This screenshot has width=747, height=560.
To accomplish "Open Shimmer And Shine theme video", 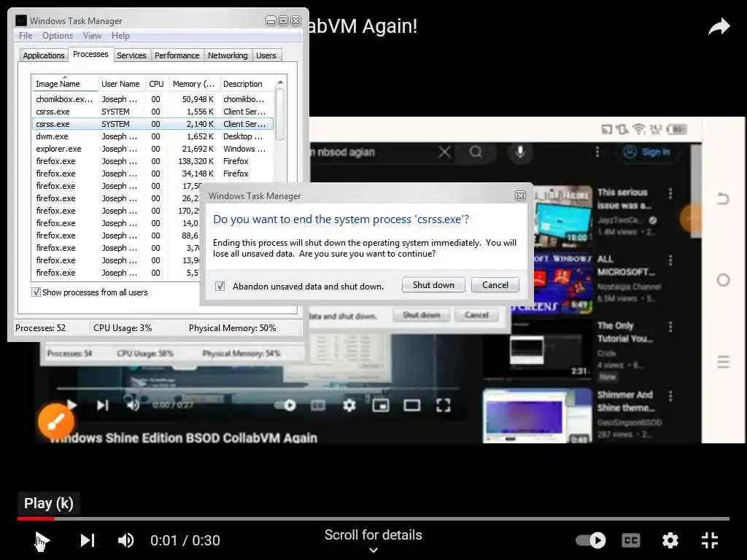I will tap(538, 416).
